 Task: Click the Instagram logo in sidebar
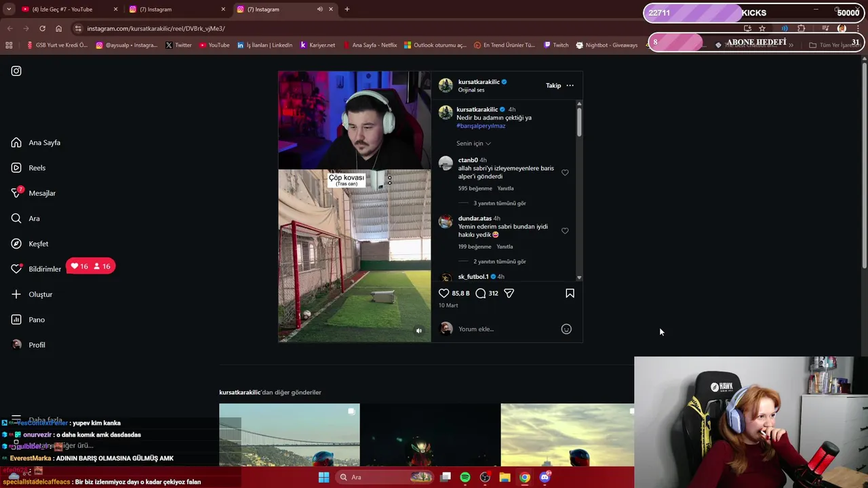pyautogui.click(x=16, y=70)
